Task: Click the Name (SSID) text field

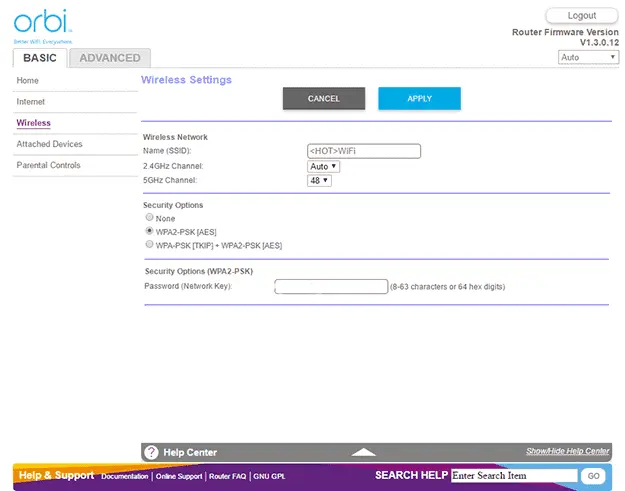Action: (x=364, y=151)
